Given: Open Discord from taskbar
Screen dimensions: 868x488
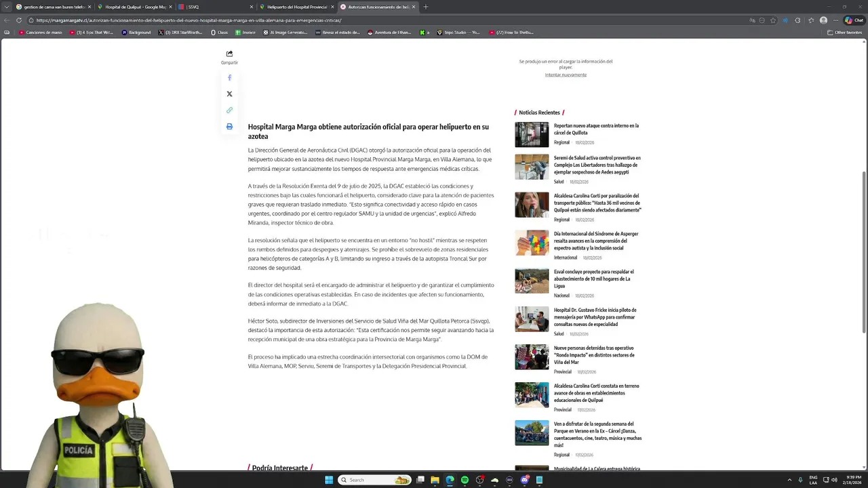Looking at the screenshot, I should tap(524, 480).
